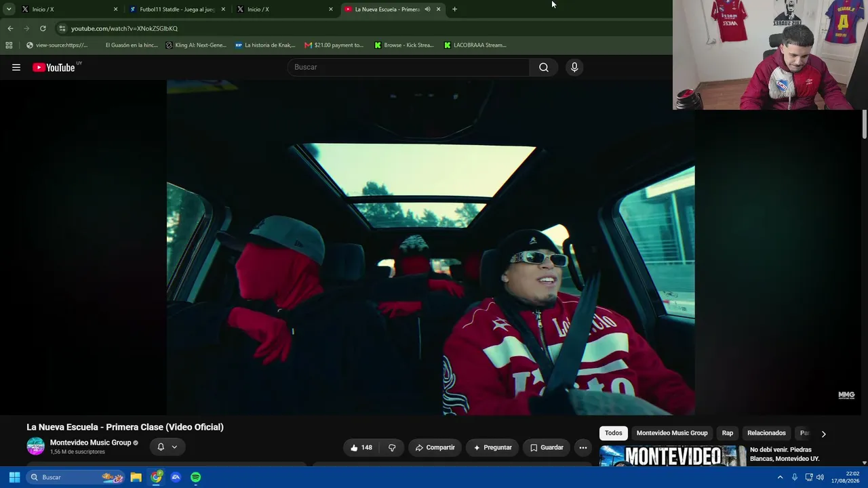The width and height of the screenshot is (868, 488).
Task: Open the $21.00 payment Gmail bookmark
Action: click(334, 45)
